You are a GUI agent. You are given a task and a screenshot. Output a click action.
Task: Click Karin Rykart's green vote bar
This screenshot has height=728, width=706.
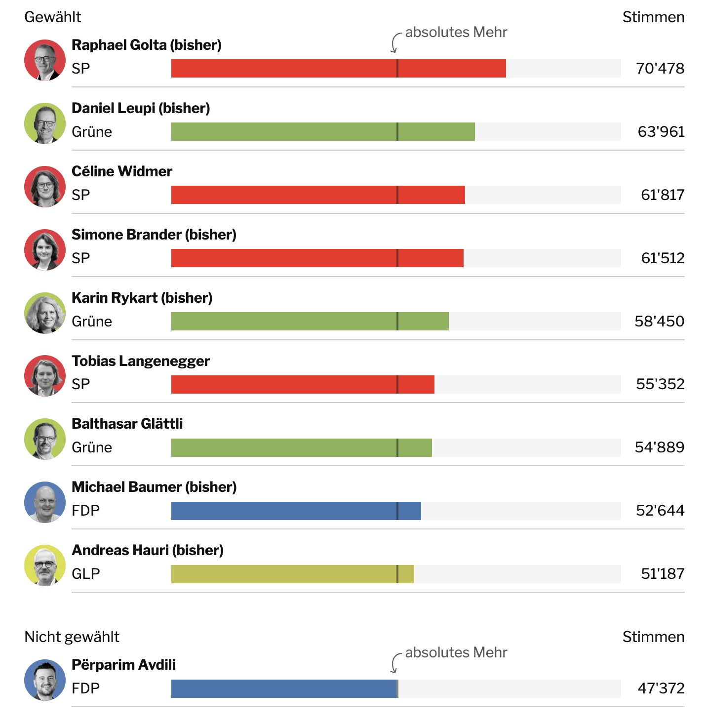tap(310, 322)
